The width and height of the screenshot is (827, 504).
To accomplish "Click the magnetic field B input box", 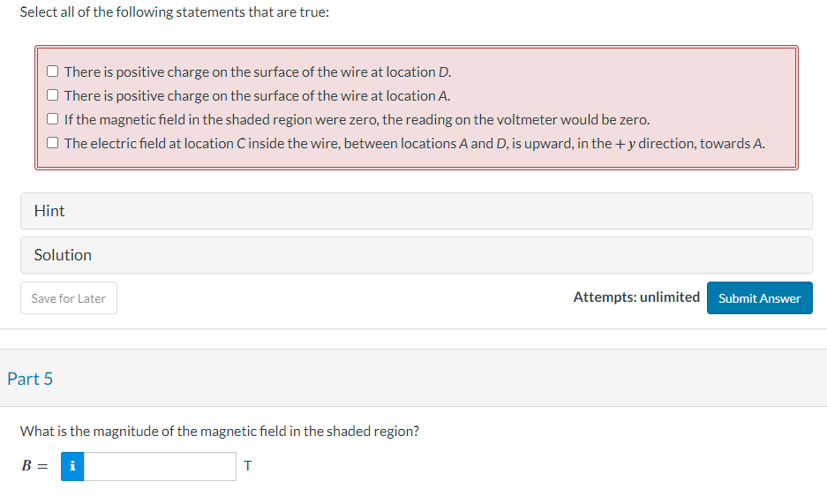I will pyautogui.click(x=160, y=466).
